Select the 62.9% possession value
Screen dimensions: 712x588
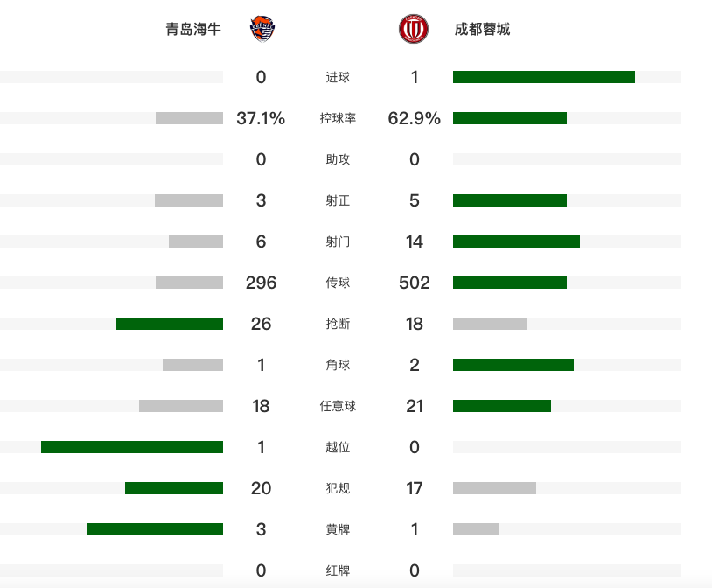click(414, 118)
